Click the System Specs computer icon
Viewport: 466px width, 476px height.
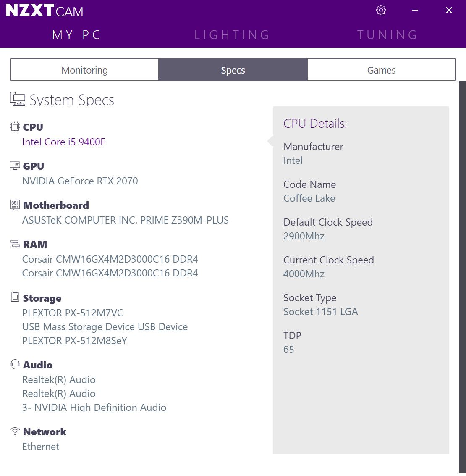point(18,100)
